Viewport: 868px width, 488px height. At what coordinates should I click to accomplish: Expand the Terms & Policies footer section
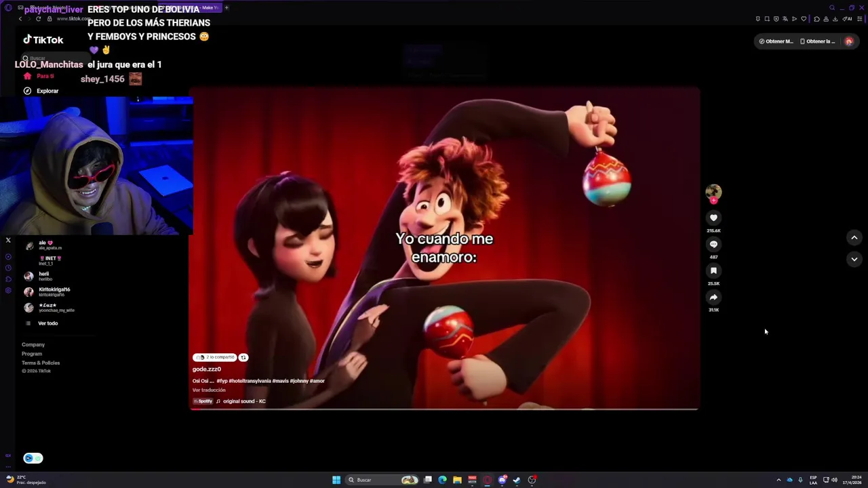tap(41, 363)
